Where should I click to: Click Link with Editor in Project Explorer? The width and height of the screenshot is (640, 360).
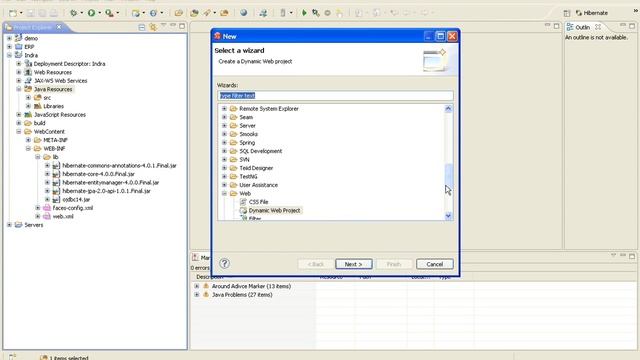pyautogui.click(x=153, y=27)
